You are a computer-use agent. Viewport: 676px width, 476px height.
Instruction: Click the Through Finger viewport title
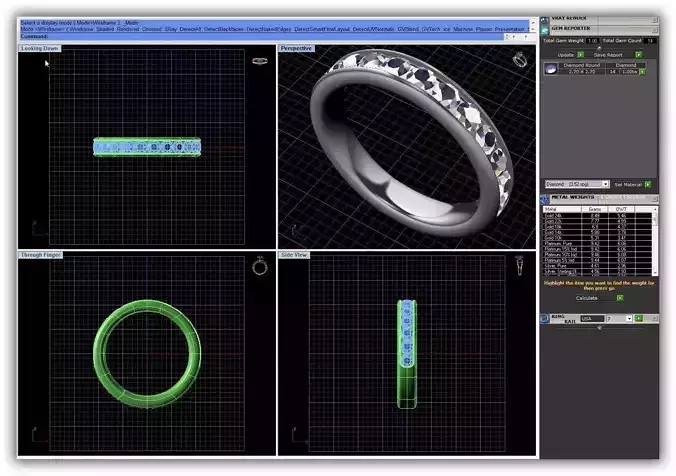41,255
